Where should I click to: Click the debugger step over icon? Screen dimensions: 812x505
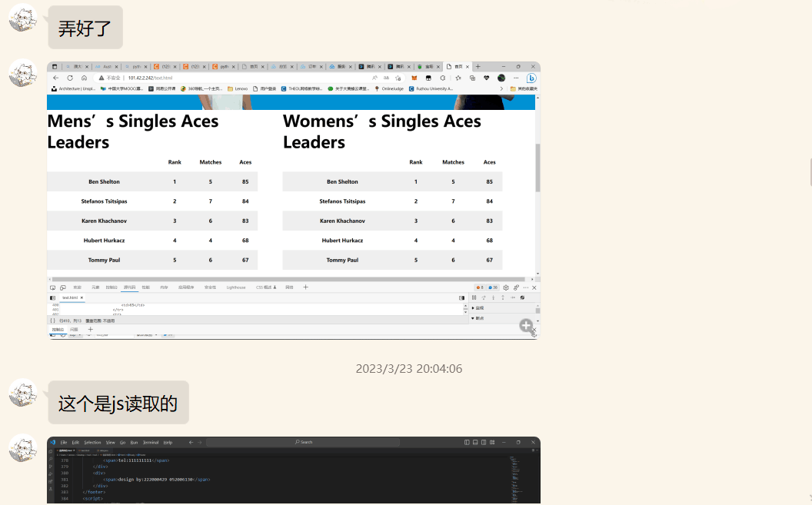click(484, 297)
